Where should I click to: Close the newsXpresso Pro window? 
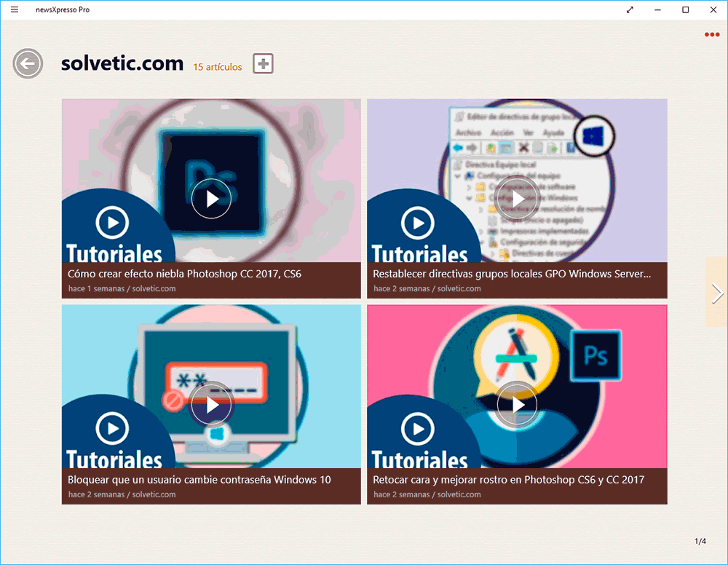(x=713, y=9)
